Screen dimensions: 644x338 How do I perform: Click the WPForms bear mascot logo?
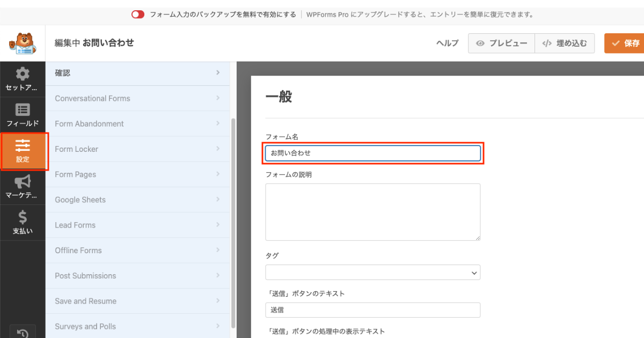point(23,43)
